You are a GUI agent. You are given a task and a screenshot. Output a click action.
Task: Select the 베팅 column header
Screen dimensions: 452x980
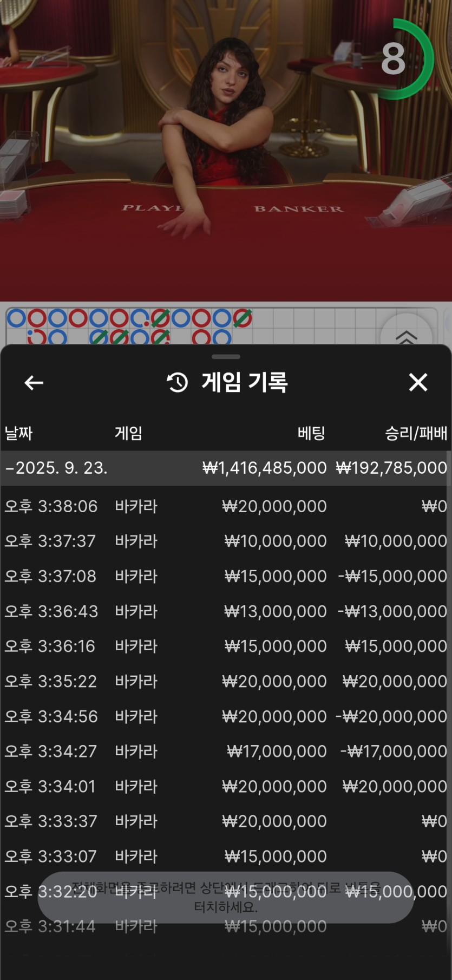(x=311, y=433)
